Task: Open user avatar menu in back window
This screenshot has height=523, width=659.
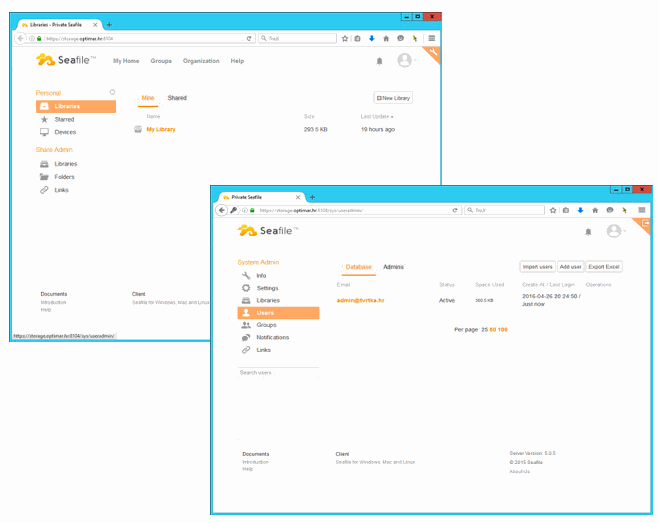Action: [405, 61]
